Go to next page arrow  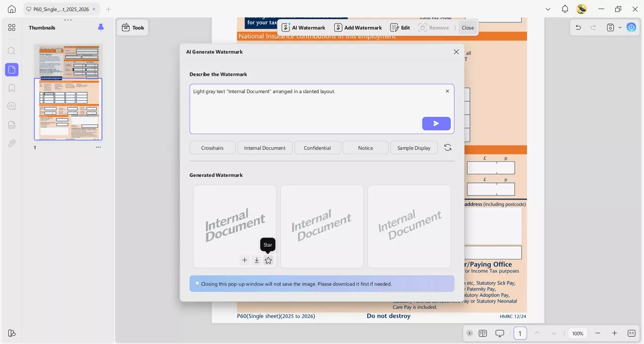pos(554,333)
